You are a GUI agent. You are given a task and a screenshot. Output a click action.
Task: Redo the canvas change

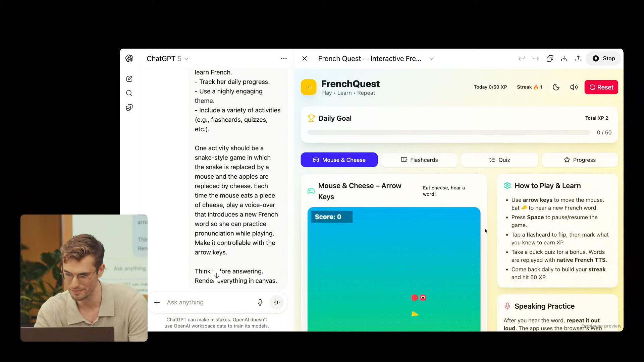tap(536, 59)
